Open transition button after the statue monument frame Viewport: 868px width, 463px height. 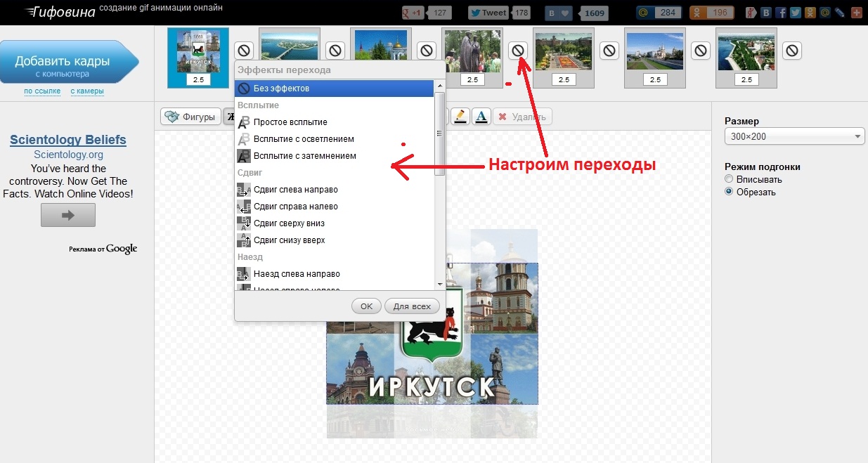518,51
